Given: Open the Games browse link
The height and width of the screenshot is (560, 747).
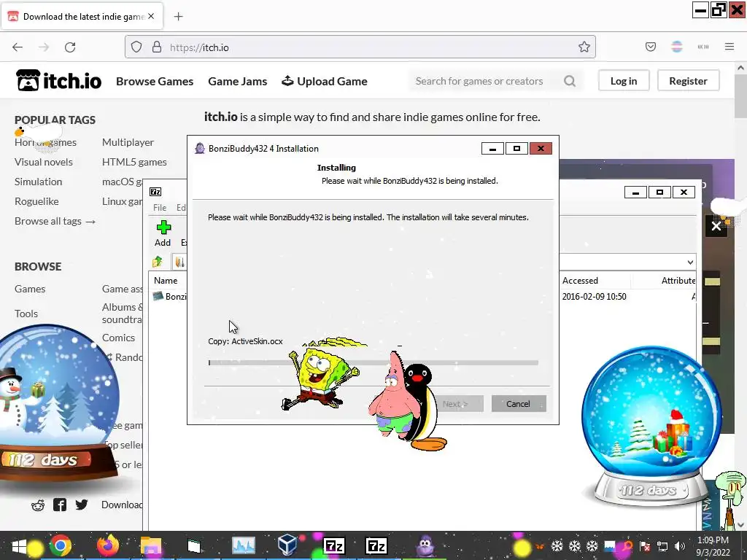Looking at the screenshot, I should (30, 289).
